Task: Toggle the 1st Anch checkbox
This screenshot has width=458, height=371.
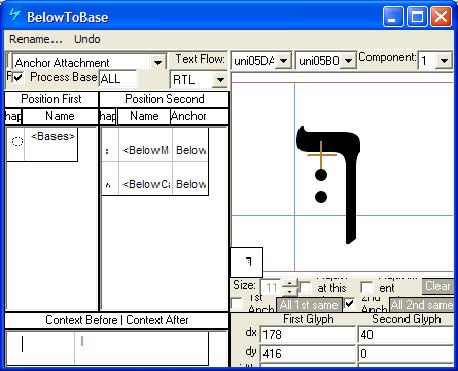Action: (x=237, y=304)
